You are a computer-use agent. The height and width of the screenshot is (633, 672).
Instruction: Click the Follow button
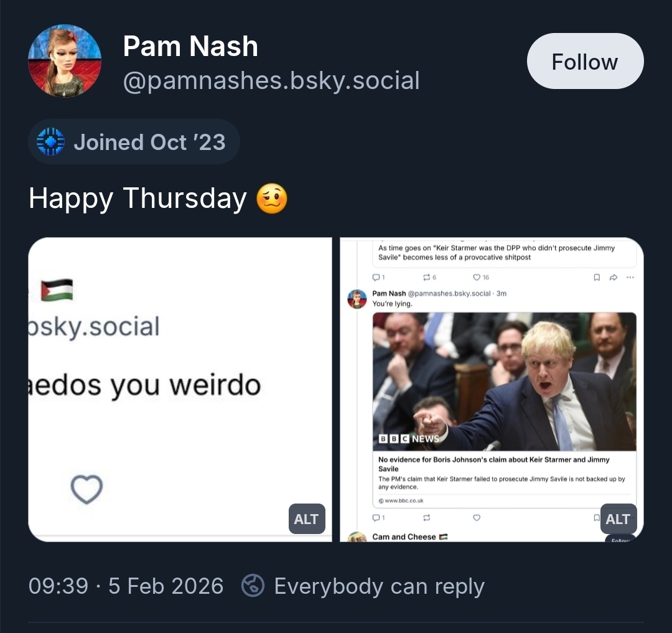(x=585, y=61)
